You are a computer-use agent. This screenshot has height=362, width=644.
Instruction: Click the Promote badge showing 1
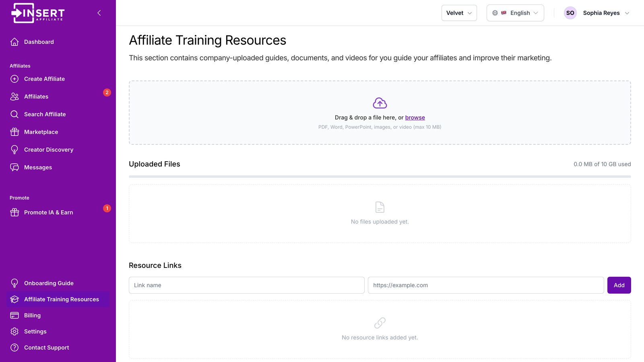click(107, 208)
